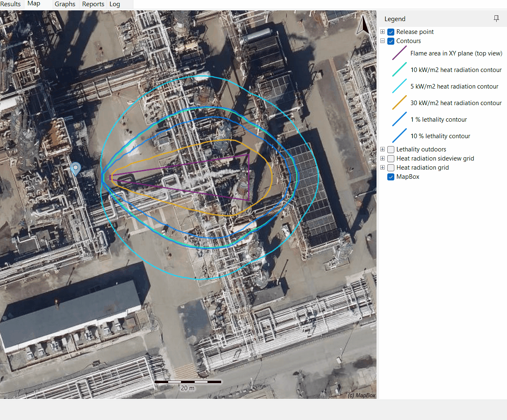This screenshot has height=420, width=507.
Task: Open the Reports tab
Action: tap(93, 4)
